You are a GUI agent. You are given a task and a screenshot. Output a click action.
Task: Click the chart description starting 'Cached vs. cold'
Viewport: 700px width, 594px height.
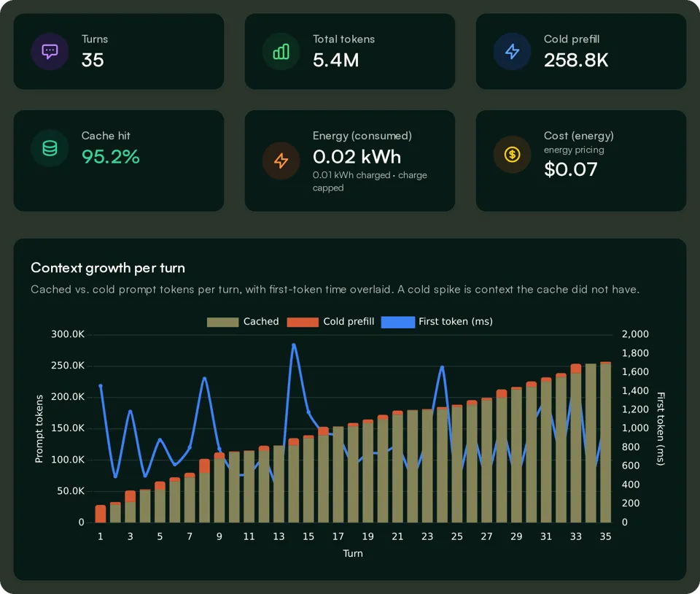(335, 290)
